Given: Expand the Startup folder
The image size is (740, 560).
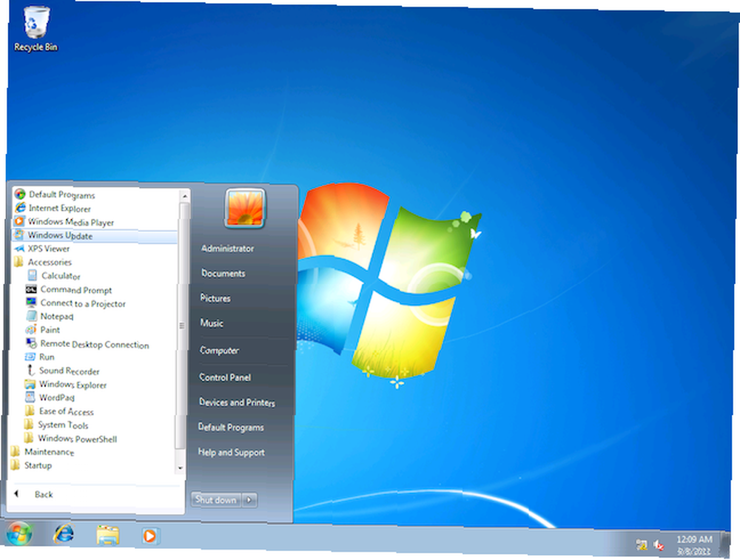Looking at the screenshot, I should click(x=30, y=465).
